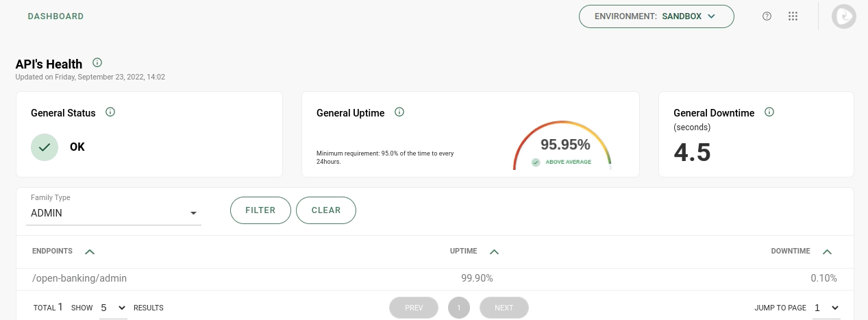This screenshot has height=320, width=868.
Task: Sort by Uptime column arrow
Action: click(x=495, y=251)
